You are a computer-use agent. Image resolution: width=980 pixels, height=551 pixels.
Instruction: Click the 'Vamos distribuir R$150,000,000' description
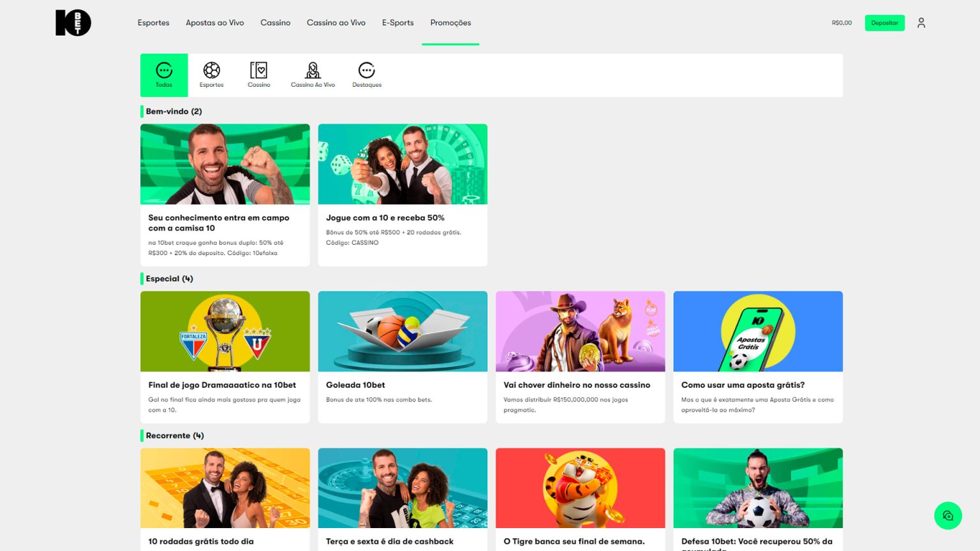pyautogui.click(x=566, y=405)
